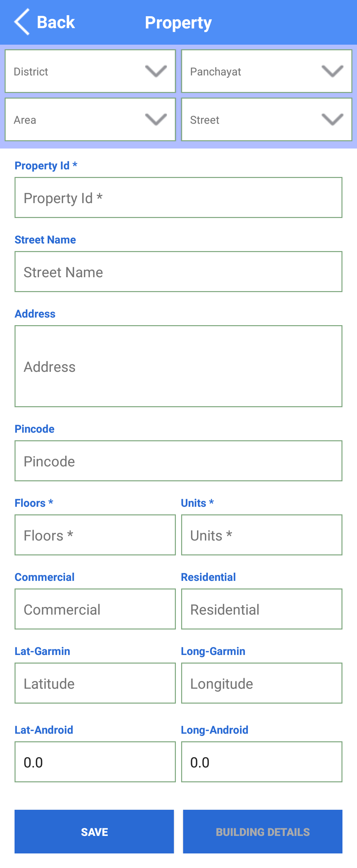
Task: Open the Area dropdown list
Action: pyautogui.click(x=90, y=120)
